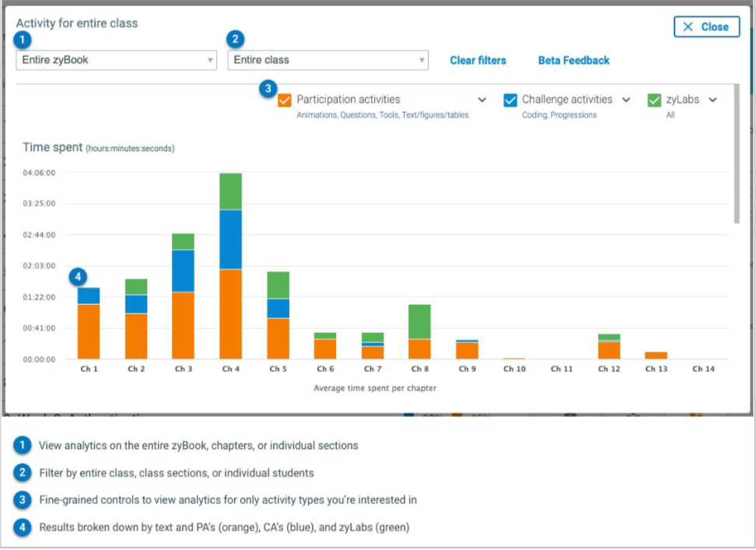Click the Ch 9 orange bar segment
Screen dimensions: 756x550
467,351
